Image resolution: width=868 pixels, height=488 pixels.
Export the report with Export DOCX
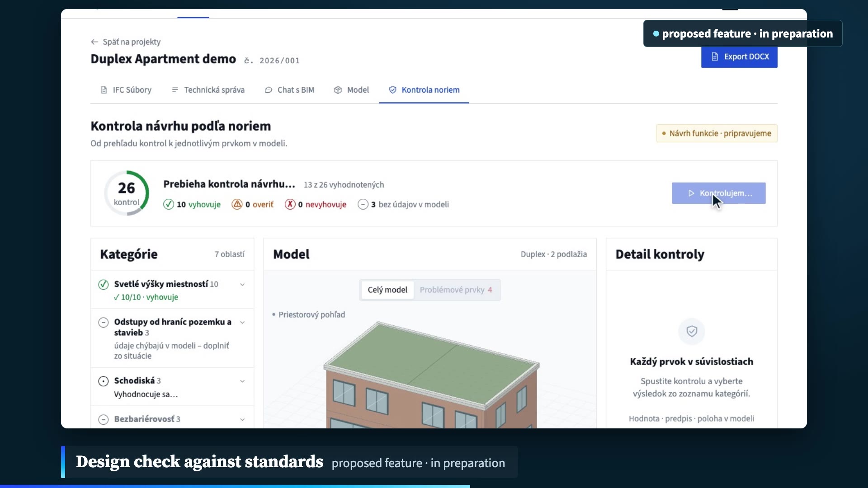(x=739, y=56)
